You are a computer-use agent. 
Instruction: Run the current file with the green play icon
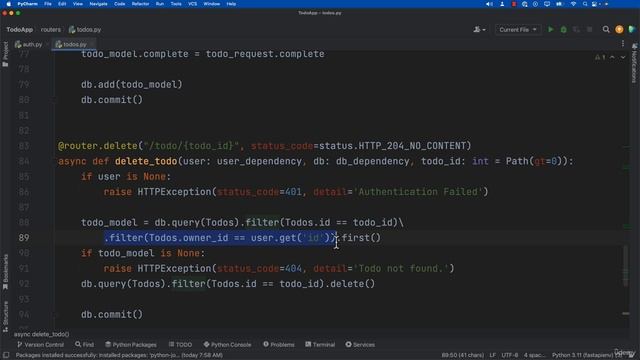click(551, 29)
